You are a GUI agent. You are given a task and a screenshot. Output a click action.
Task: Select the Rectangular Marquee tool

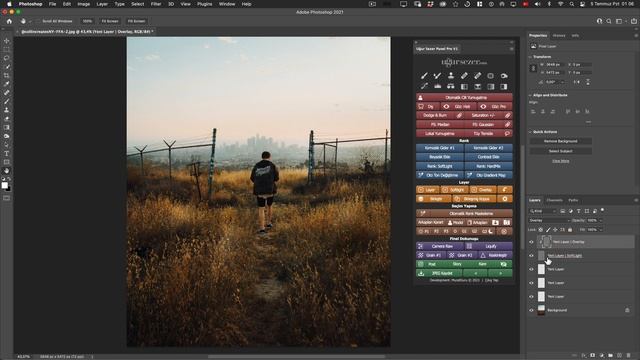click(7, 49)
